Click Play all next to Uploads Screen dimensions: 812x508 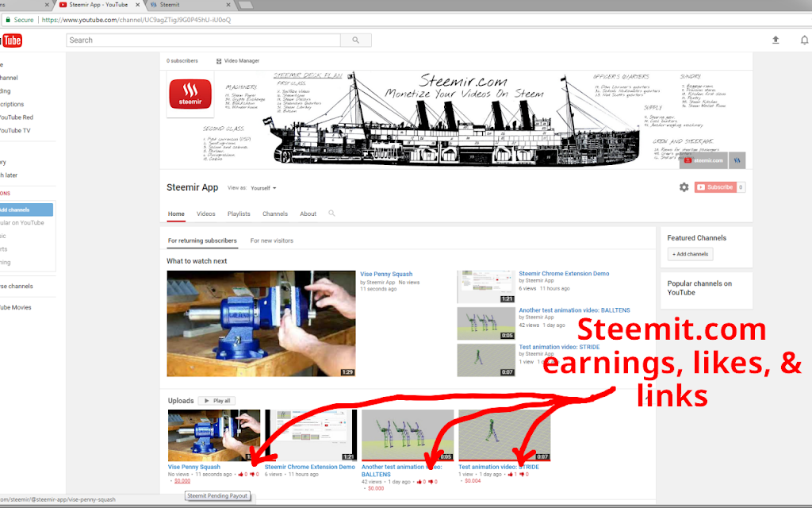pyautogui.click(x=217, y=401)
